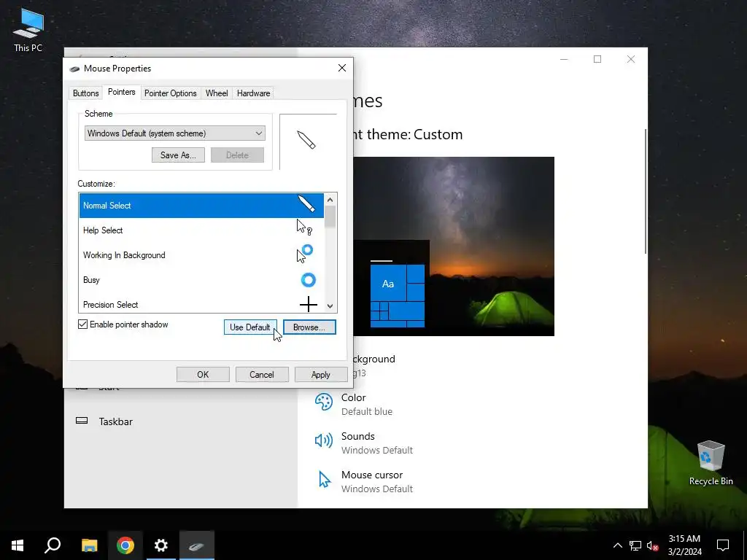Click Apply in Mouse Properties
Viewport: 747px width, 560px height.
pyautogui.click(x=321, y=374)
